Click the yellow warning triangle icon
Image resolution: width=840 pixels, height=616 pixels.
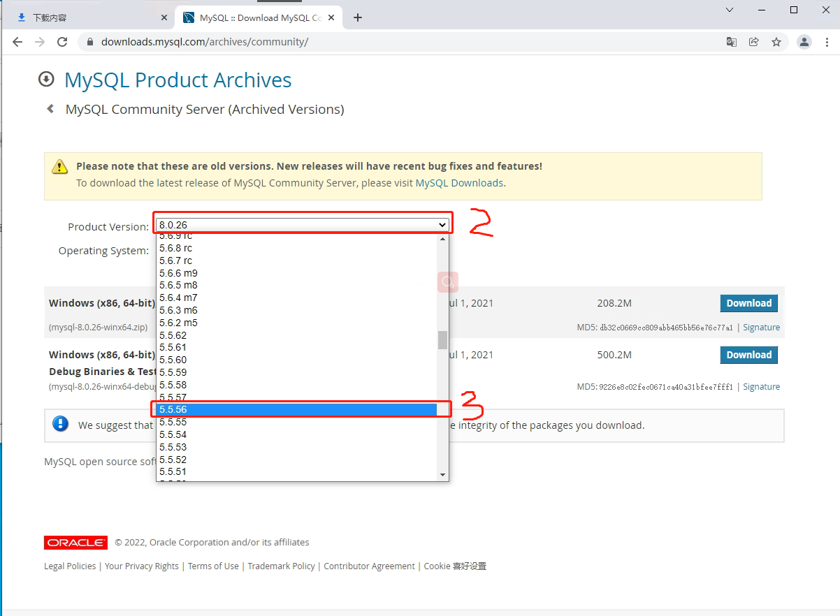point(59,166)
